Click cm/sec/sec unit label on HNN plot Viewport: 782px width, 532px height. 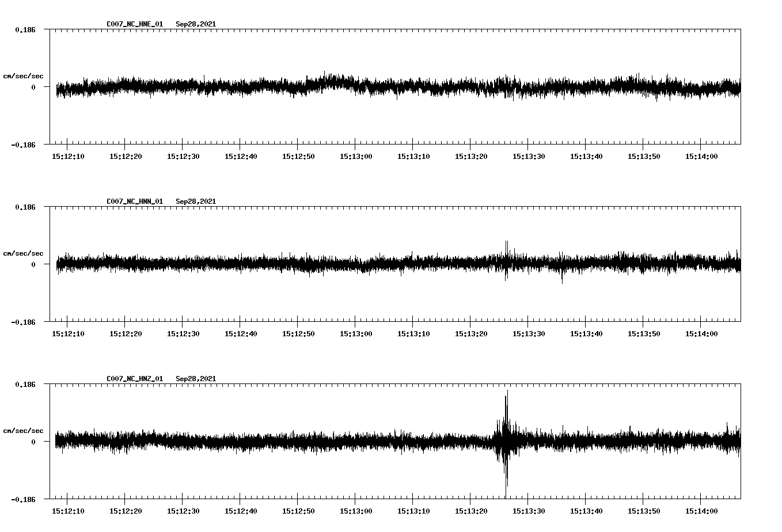point(23,253)
